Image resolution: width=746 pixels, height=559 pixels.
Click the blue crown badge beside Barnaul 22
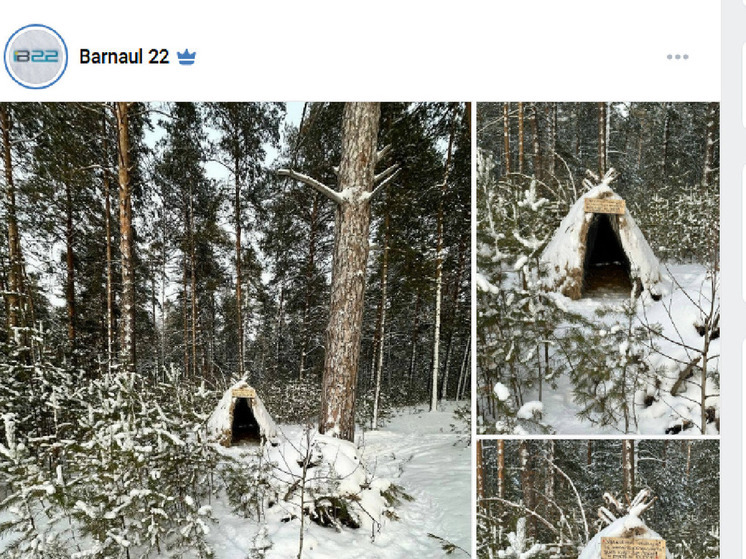[x=186, y=57]
